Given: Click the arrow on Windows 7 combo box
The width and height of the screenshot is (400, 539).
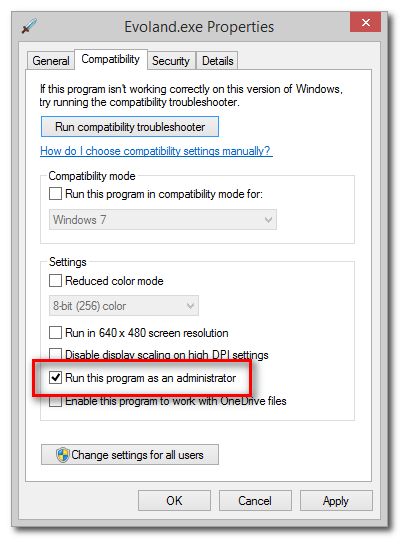Looking at the screenshot, I should 268,220.
